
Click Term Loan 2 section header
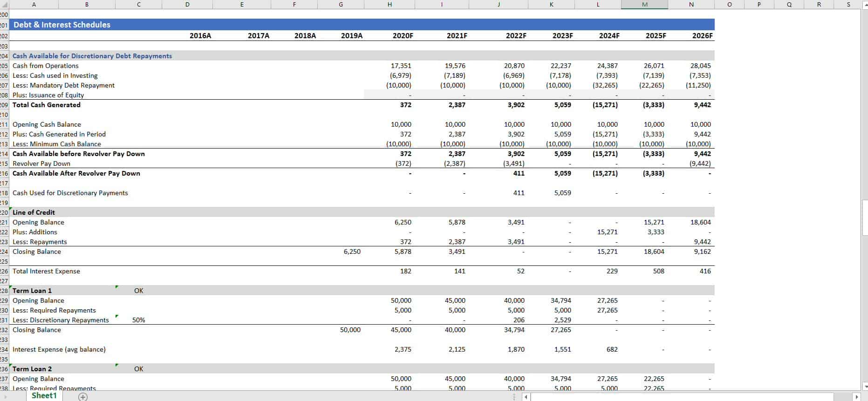coord(32,369)
